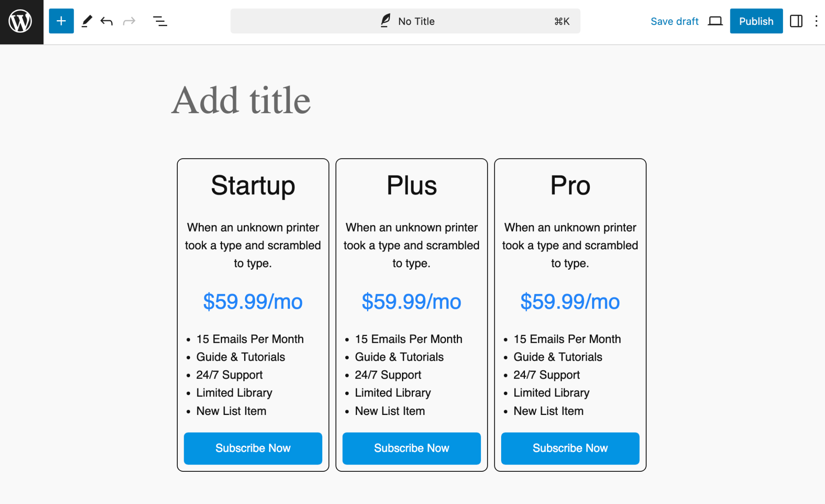Open the command palette labeled No Title

(x=416, y=21)
